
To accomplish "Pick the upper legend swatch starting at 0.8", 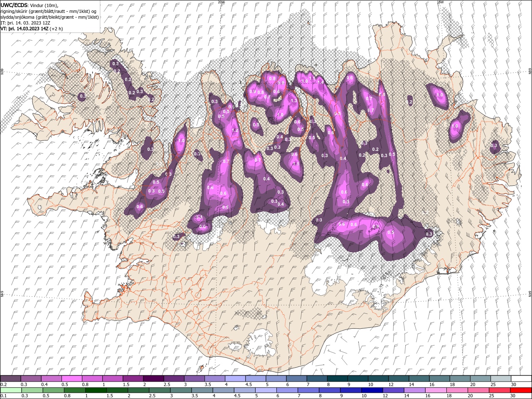I will point(92,378).
